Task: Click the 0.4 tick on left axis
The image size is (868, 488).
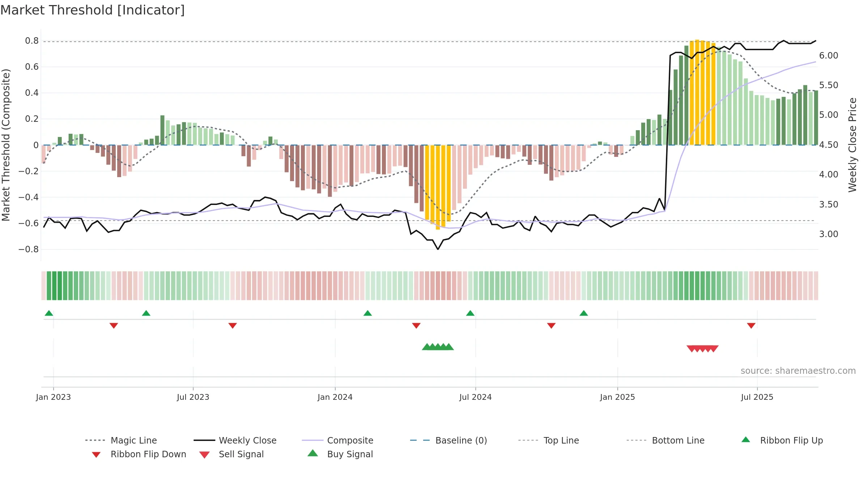Action: tap(32, 93)
